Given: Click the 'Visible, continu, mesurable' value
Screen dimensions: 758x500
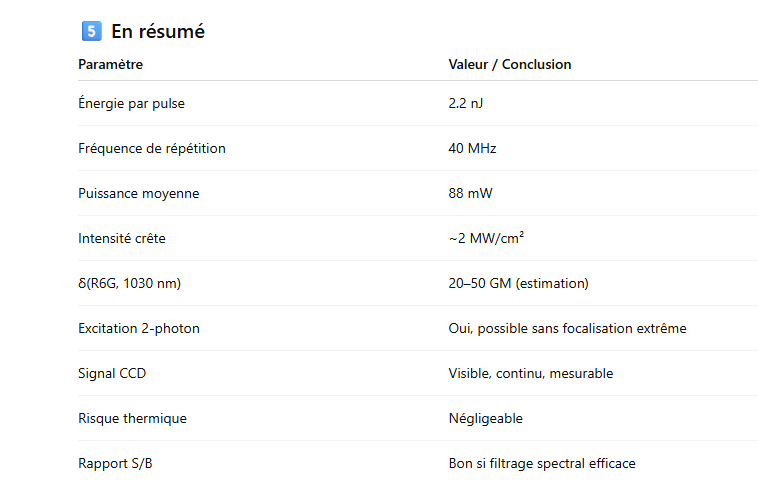Looking at the screenshot, I should coord(530,373).
